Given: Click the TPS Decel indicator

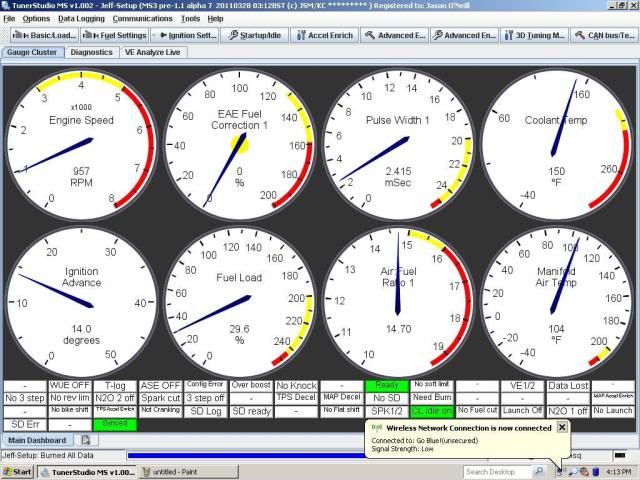Looking at the screenshot, I should tap(296, 398).
